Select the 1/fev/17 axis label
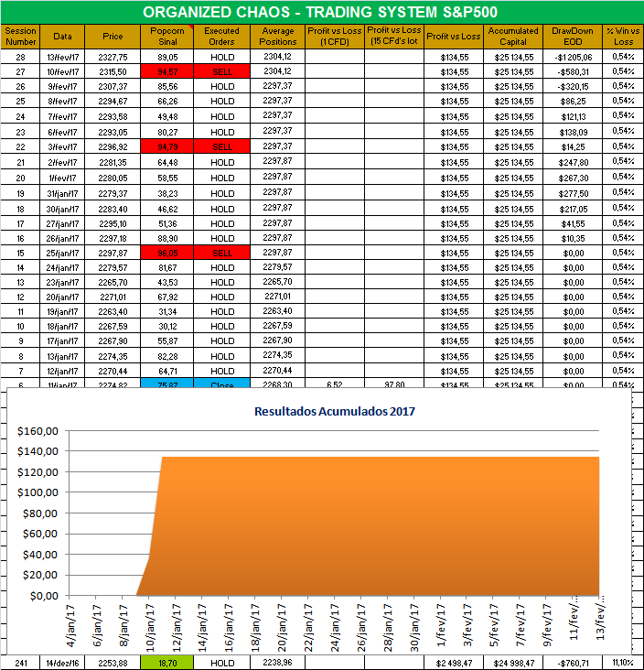Screen dimensions: 644x670 (441, 625)
